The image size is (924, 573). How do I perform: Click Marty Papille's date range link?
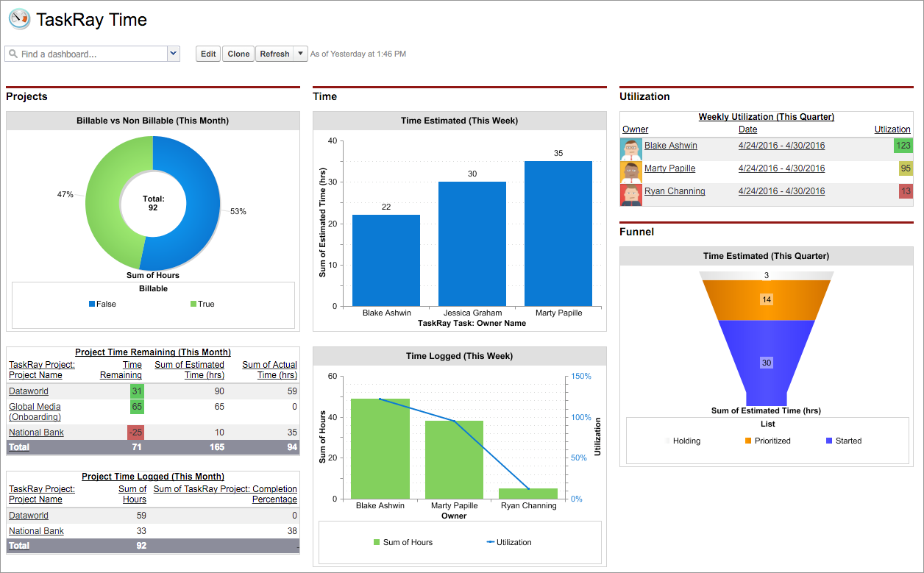tap(781, 168)
